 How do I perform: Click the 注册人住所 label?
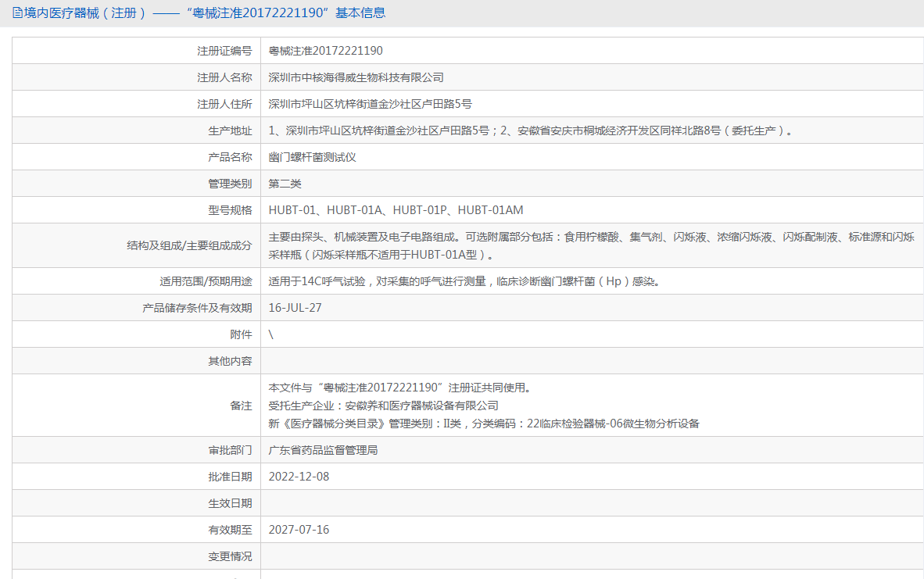(224, 104)
